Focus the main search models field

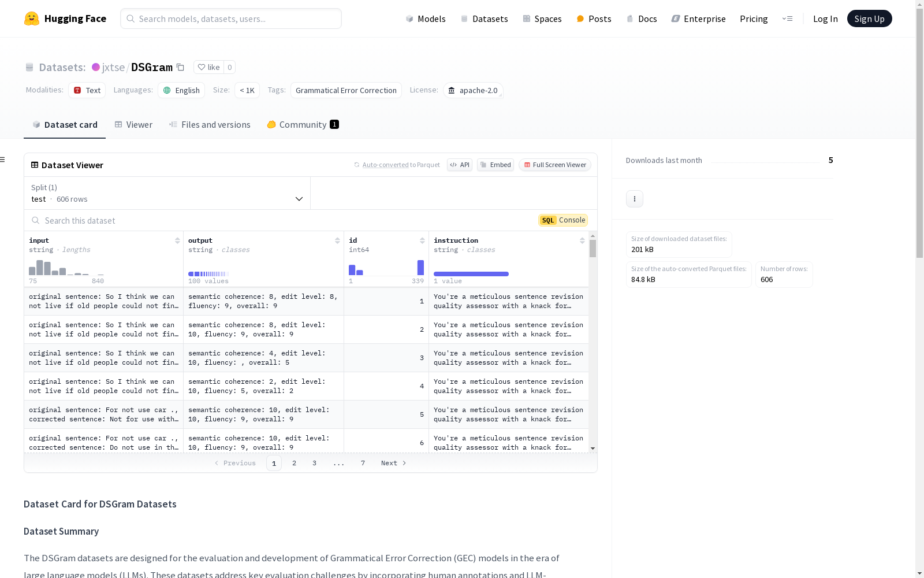(231, 18)
